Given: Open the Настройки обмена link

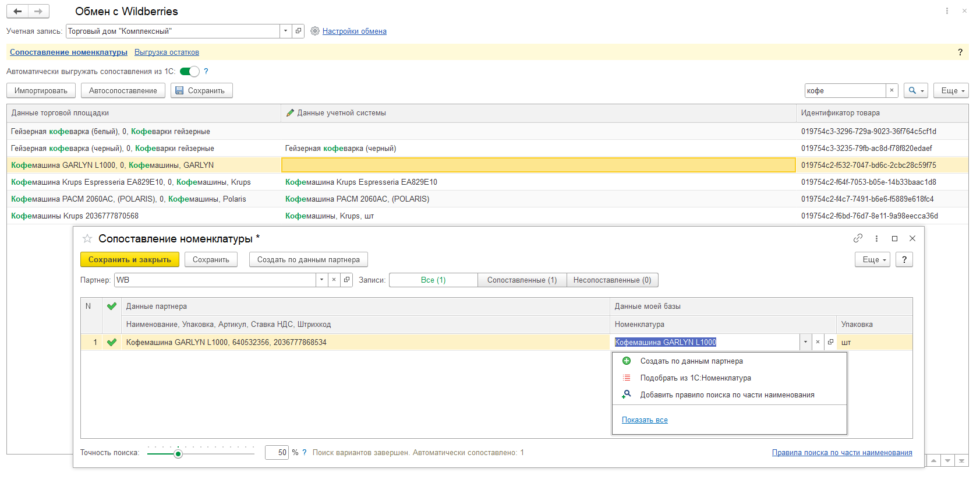Looking at the screenshot, I should tap(355, 31).
